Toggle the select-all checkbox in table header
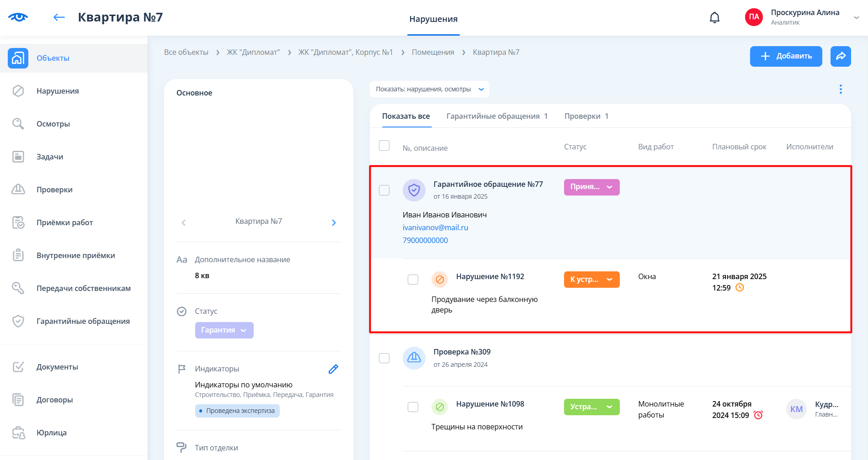This screenshot has height=460, width=868. [x=384, y=146]
